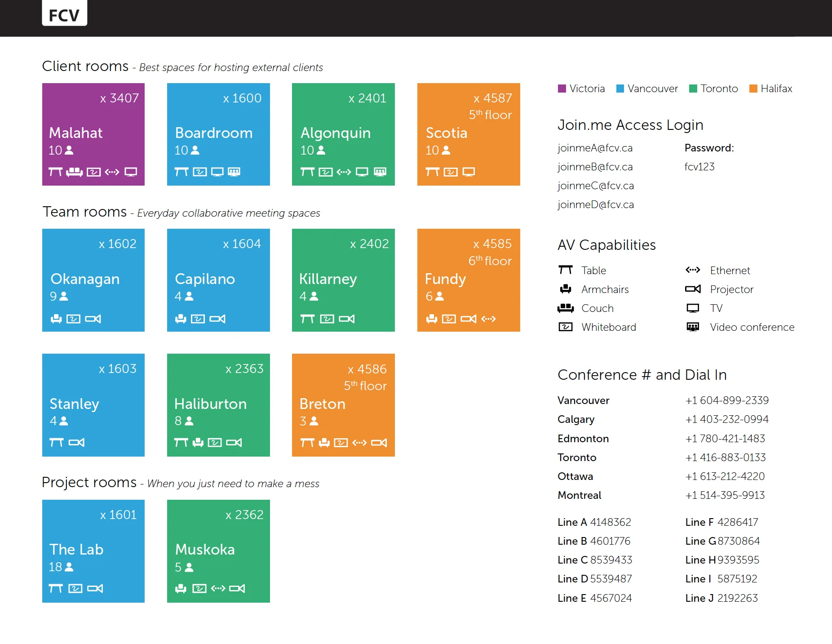Click the Whiteboard icon in AV Capabilities legend

pos(565,327)
